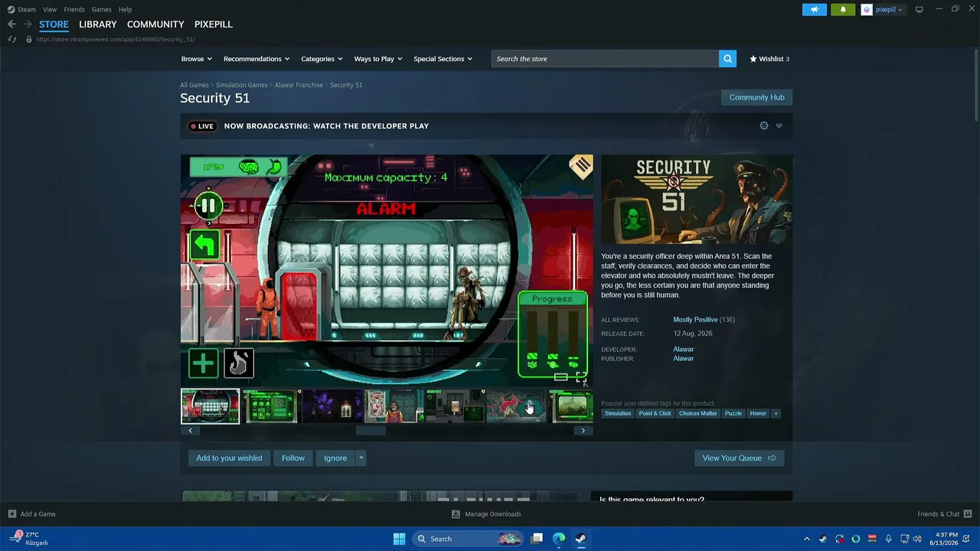Focus the Search the store field
Viewport: 980px width, 551px height.
click(605, 59)
